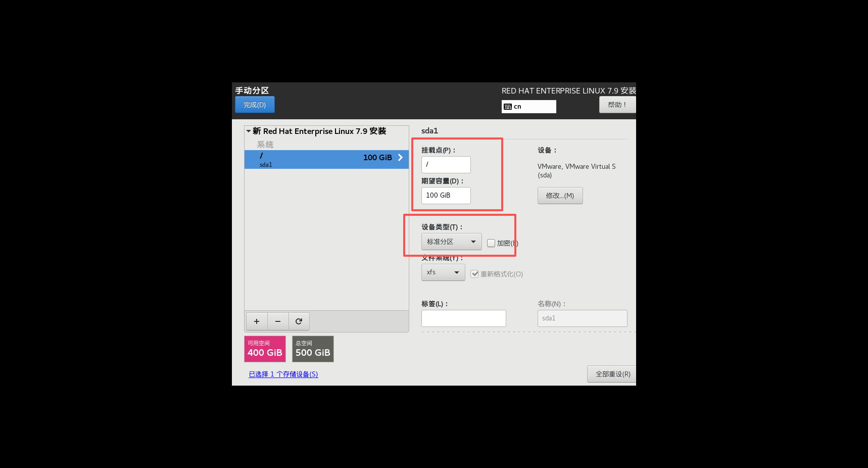Click the 名称(N) name field showing sda1
This screenshot has width=868, height=468.
[x=582, y=318]
